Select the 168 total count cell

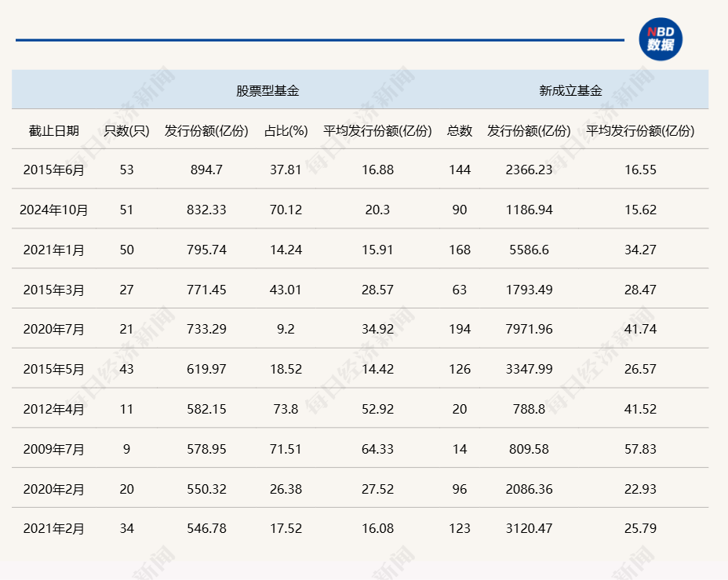point(460,250)
